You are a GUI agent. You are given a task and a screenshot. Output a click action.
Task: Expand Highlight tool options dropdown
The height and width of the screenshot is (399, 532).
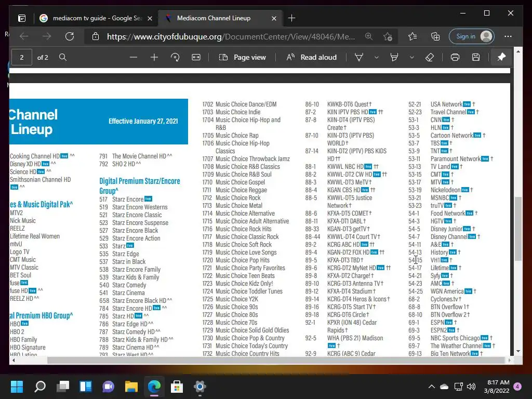(x=411, y=57)
